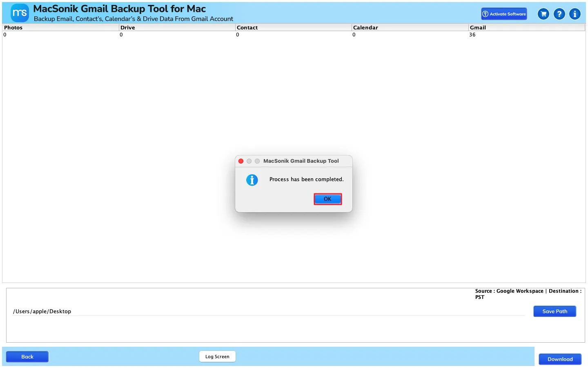Close the MacSonik Gmail Backup Tool dialog

[241, 161]
